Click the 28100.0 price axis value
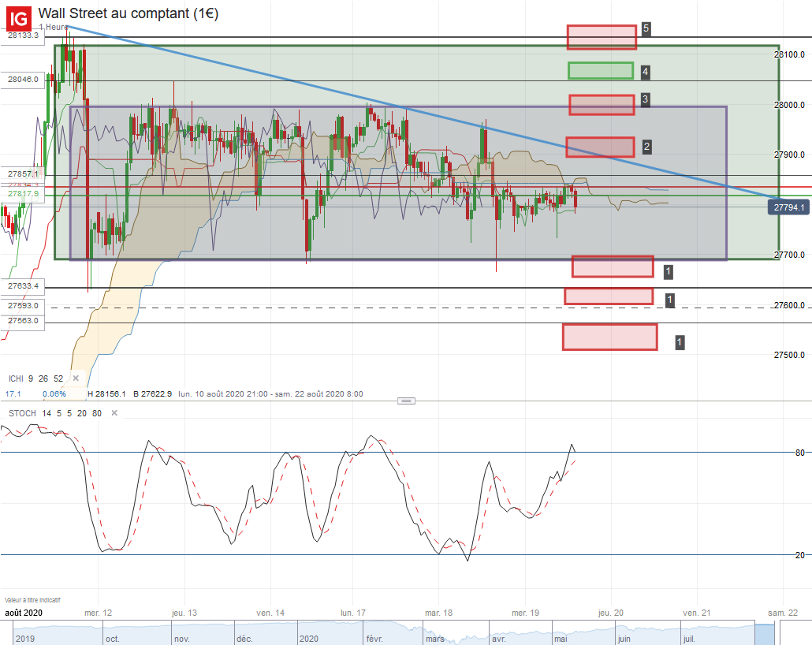This screenshot has height=645, width=812. tap(789, 54)
